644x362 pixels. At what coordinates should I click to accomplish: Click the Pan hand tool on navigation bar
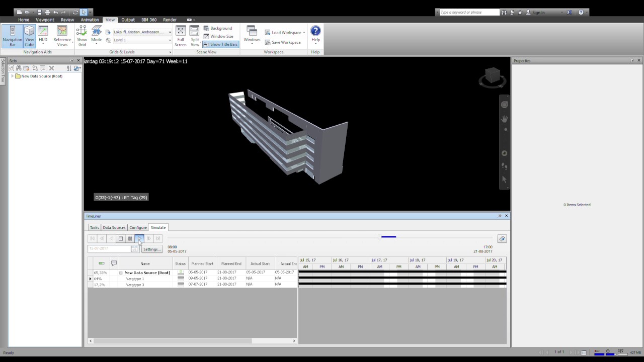click(505, 119)
